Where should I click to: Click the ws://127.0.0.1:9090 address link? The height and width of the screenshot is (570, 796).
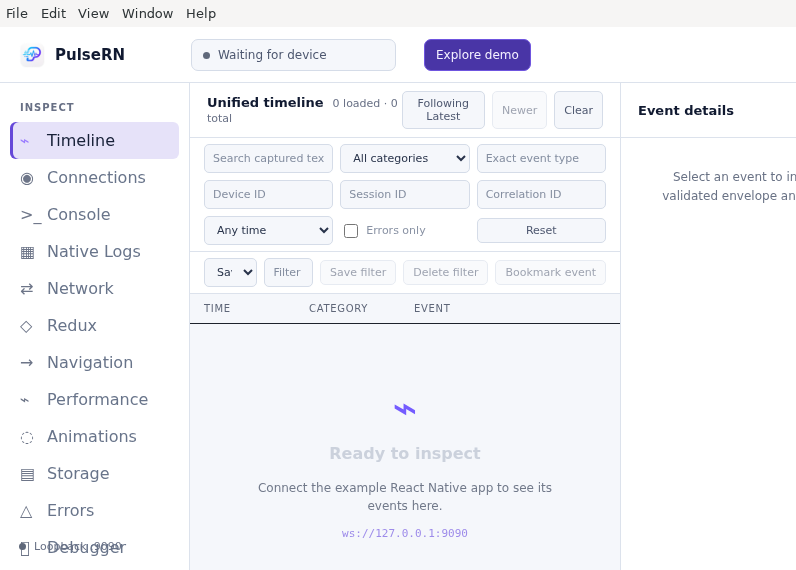pyautogui.click(x=405, y=533)
